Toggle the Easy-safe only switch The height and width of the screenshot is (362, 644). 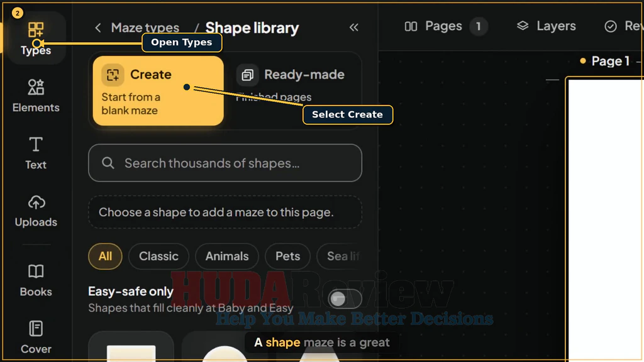point(345,299)
